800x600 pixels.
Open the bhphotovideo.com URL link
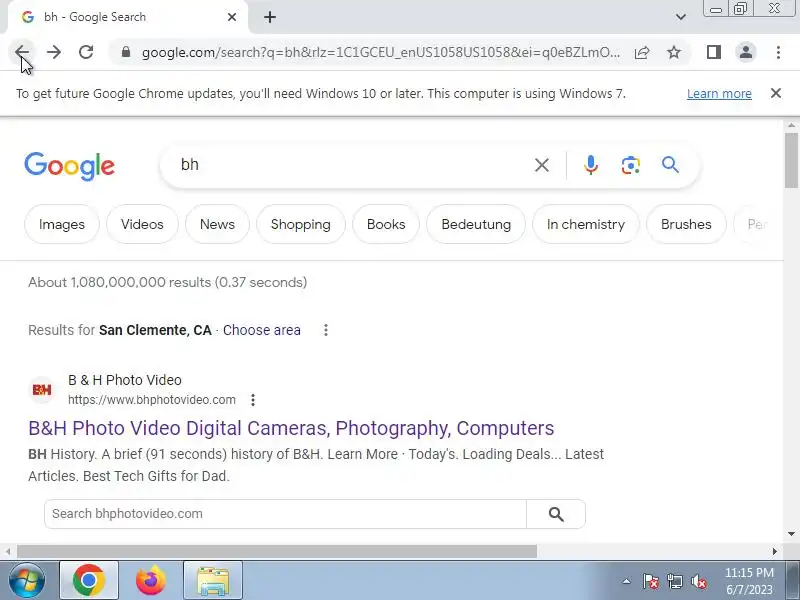[152, 399]
